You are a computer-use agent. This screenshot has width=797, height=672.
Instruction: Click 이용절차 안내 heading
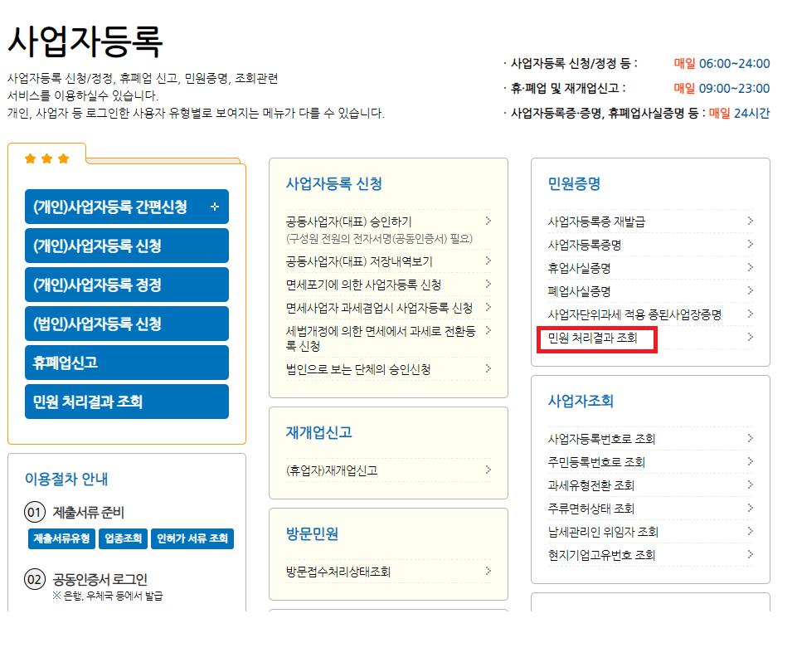tap(66, 479)
